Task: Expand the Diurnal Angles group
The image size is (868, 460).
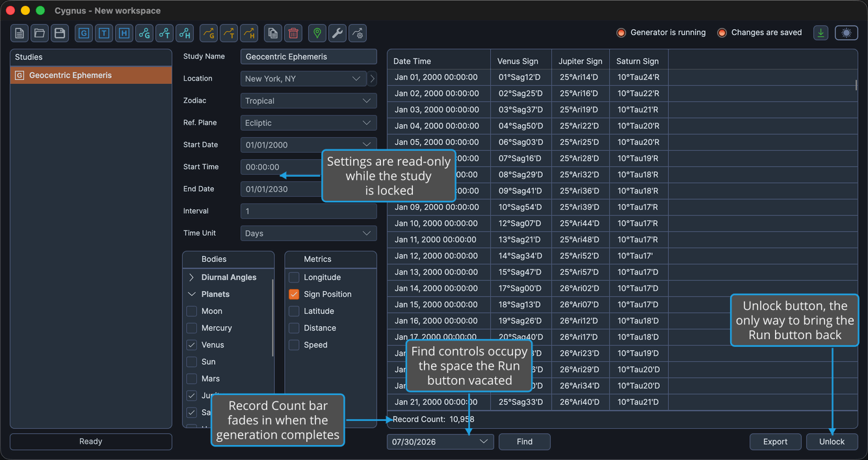Action: pos(192,277)
